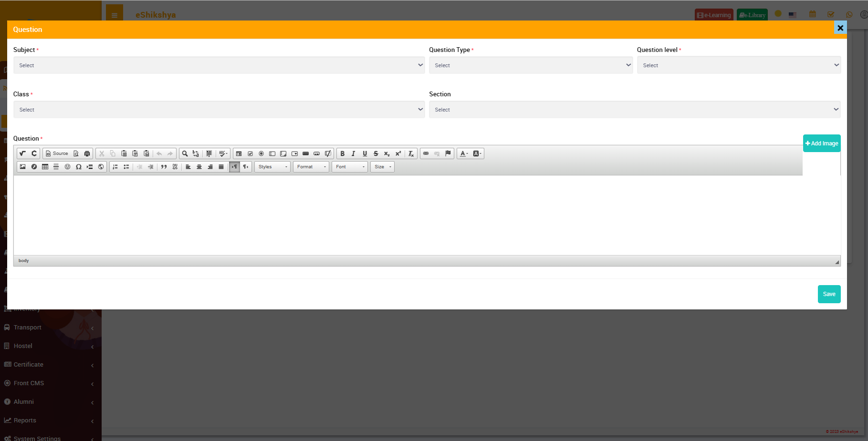Image resolution: width=868 pixels, height=441 pixels.
Task: Toggle bold formatting in the editor
Action: click(342, 154)
